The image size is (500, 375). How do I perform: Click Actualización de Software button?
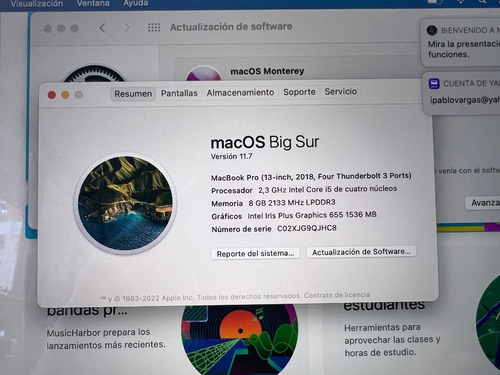[x=361, y=252]
